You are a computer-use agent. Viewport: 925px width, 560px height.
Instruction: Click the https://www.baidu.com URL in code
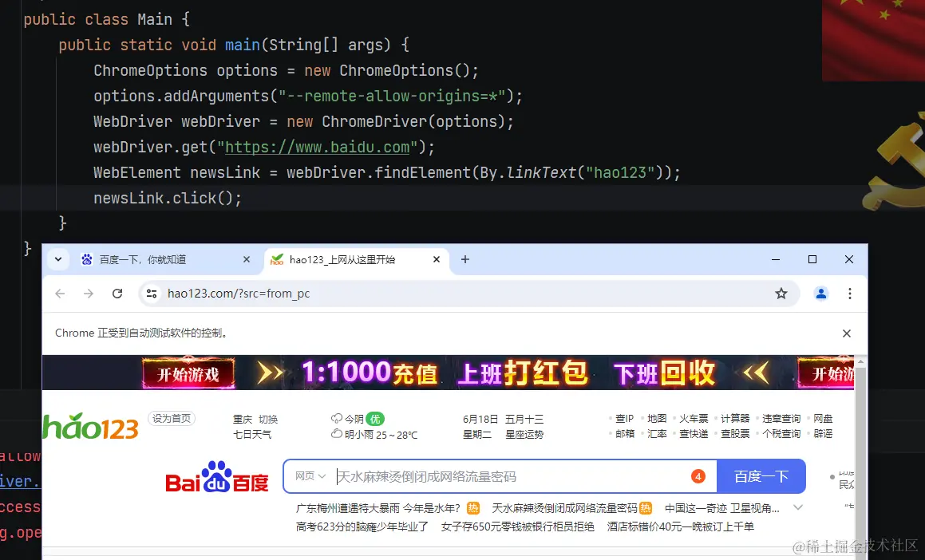318,148
